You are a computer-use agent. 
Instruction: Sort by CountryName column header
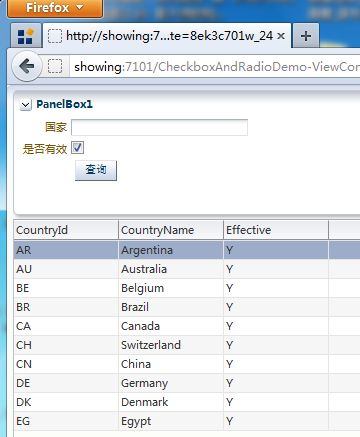171,230
